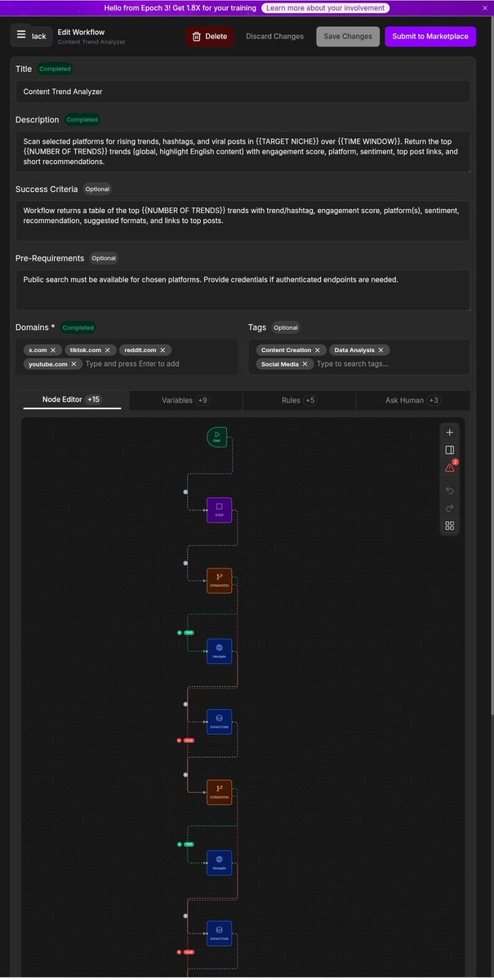This screenshot has height=980, width=494.
Task: Click into the Pre-Requirements text area
Action: tap(243, 290)
